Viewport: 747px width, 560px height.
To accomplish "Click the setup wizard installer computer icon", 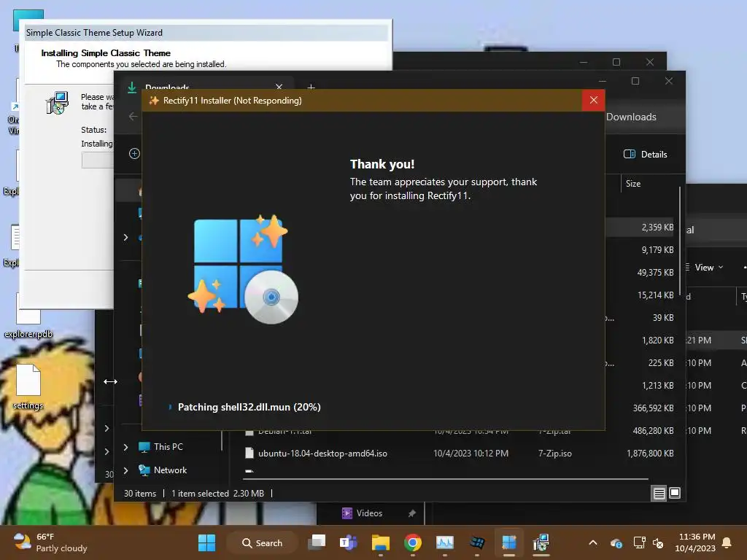I will click(x=57, y=103).
